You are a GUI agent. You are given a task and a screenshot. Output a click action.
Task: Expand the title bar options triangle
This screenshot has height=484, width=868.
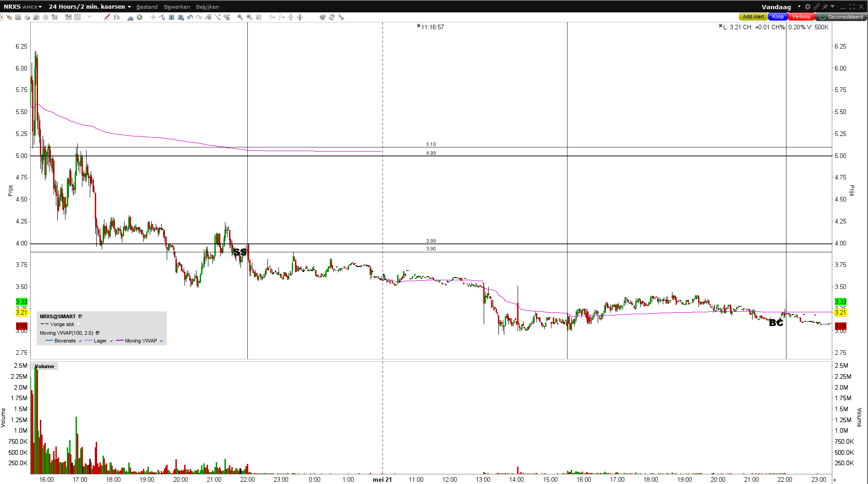pyautogui.click(x=833, y=6)
